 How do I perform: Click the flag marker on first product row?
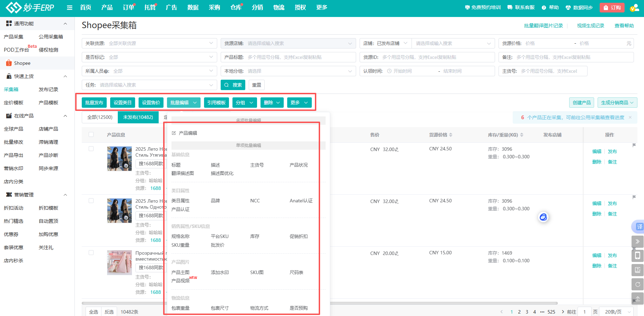coord(634,145)
